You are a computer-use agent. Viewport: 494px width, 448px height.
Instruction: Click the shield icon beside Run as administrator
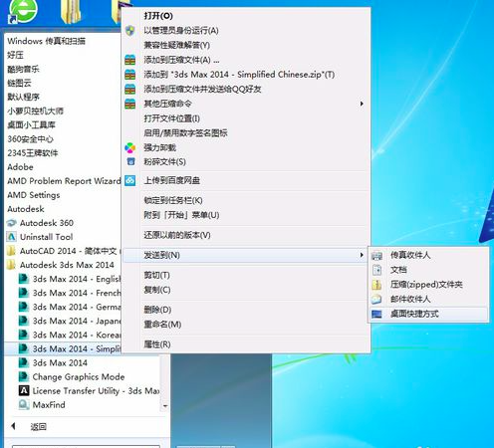[129, 31]
